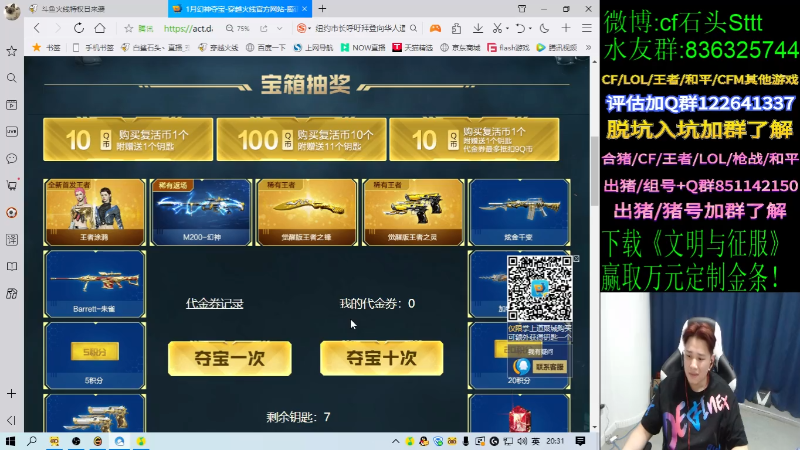Open reading book icon in left sidebar
This screenshot has height=450, width=800.
click(x=11, y=266)
